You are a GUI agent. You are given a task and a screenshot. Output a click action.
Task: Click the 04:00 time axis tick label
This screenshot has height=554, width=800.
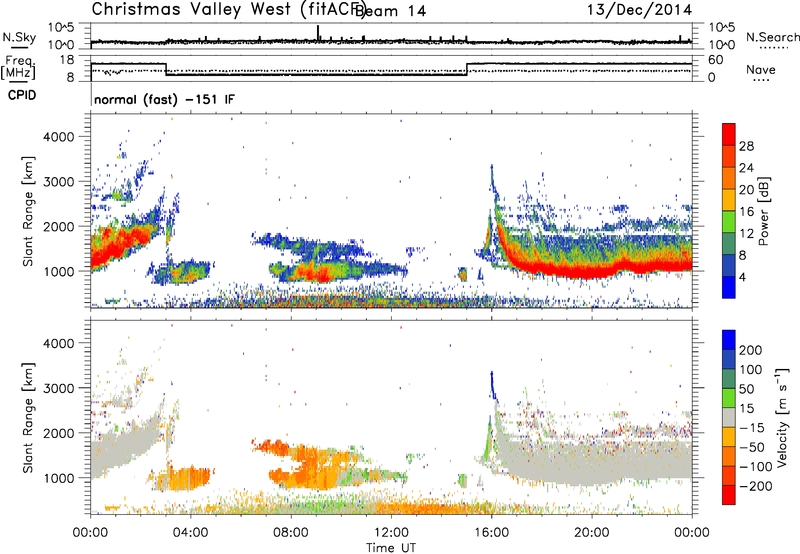pos(191,533)
